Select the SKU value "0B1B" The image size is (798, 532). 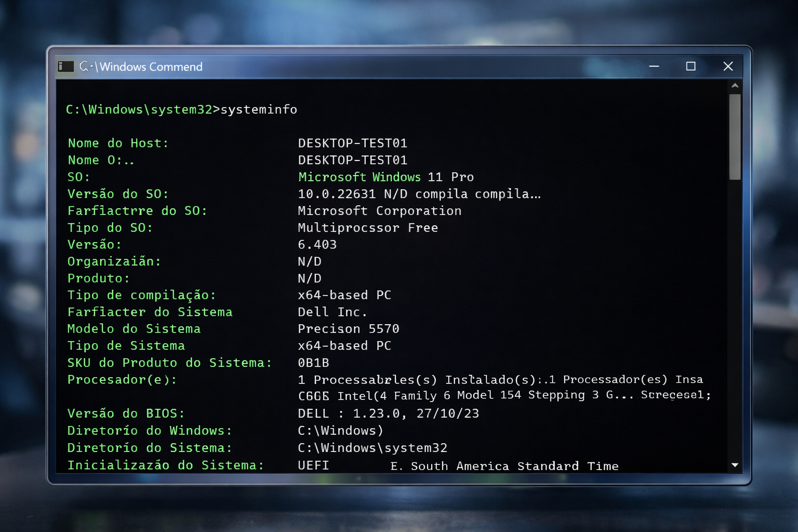[313, 363]
